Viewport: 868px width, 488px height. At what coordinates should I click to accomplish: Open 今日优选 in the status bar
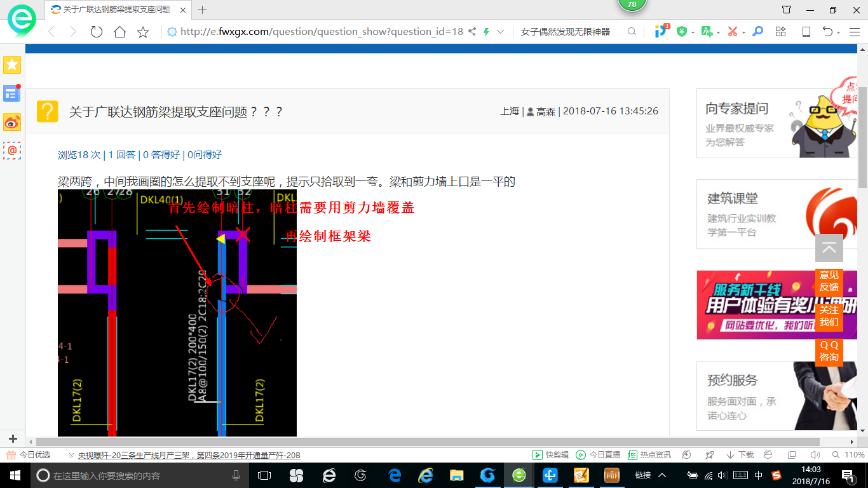[29, 455]
